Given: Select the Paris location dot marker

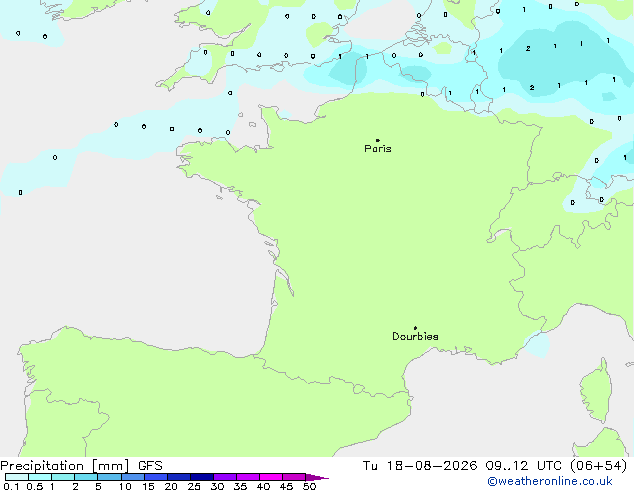Looking at the screenshot, I should [378, 140].
